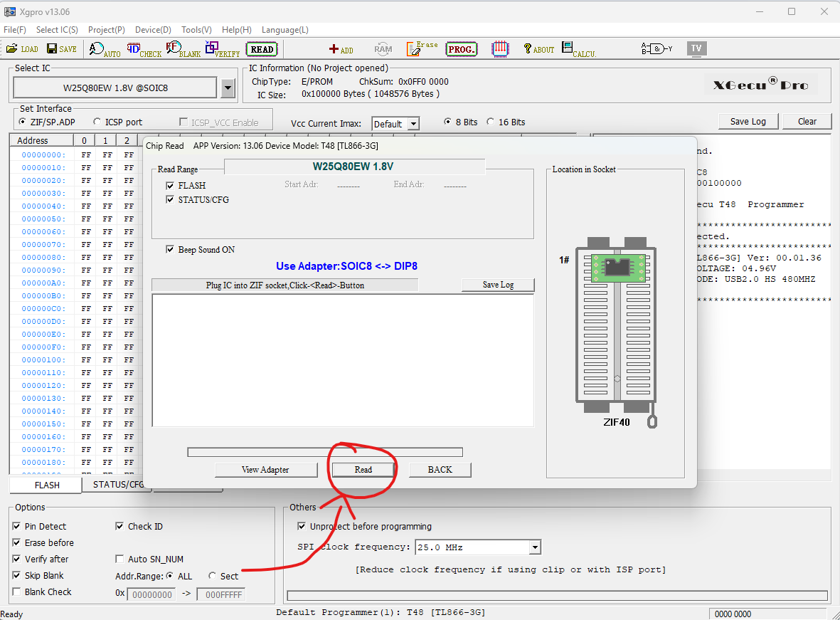
Task: Toggle the Beep Sound ON checkbox
Action: click(x=170, y=250)
